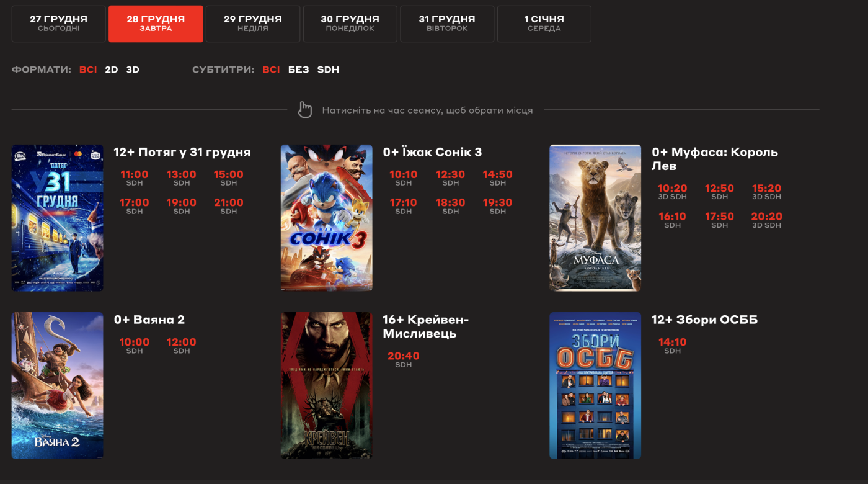The width and height of the screenshot is (868, 484).
Task: Open the Потяг у 31 грудня poster
Action: [58, 218]
